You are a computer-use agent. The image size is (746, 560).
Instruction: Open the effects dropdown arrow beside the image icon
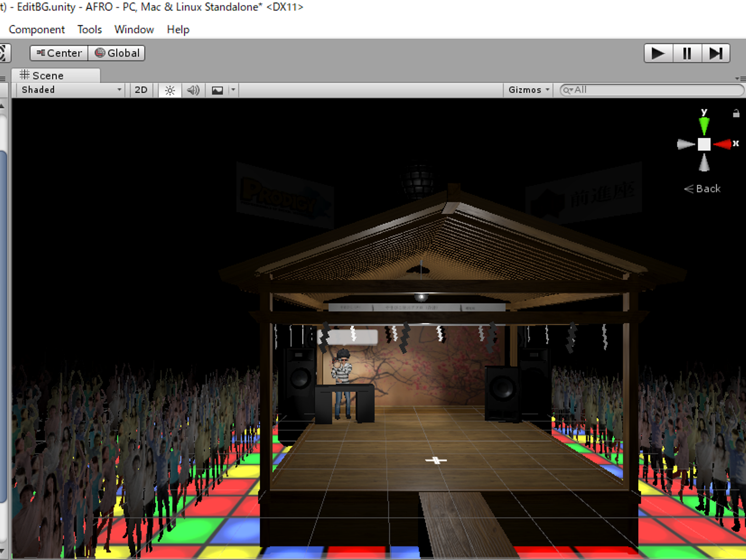pos(233,90)
